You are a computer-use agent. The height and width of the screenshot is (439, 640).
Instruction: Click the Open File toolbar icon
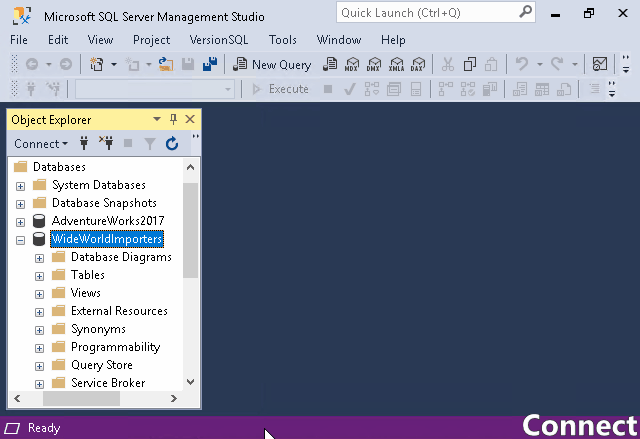(166, 64)
